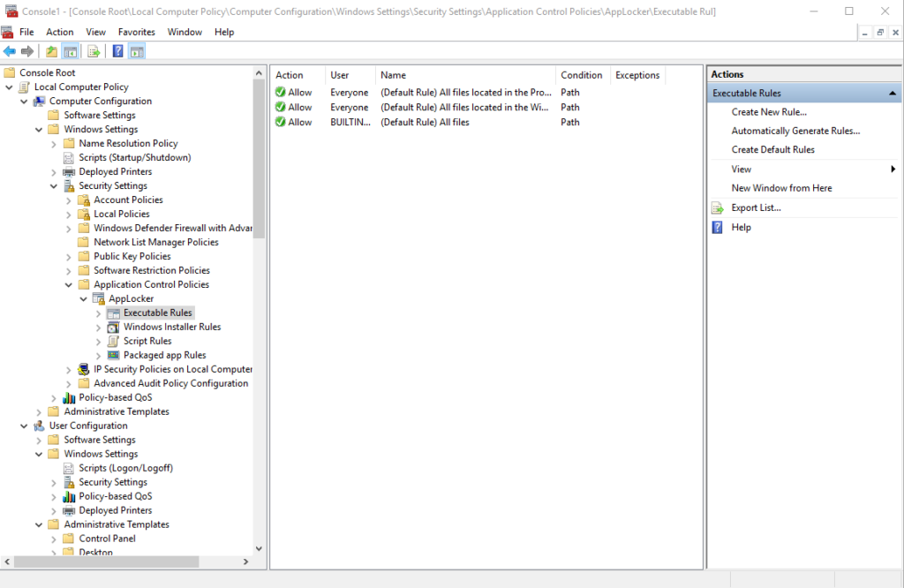Screen dimensions: 904x588
Task: Click the Windows Installer Rules icon
Action: click(114, 327)
